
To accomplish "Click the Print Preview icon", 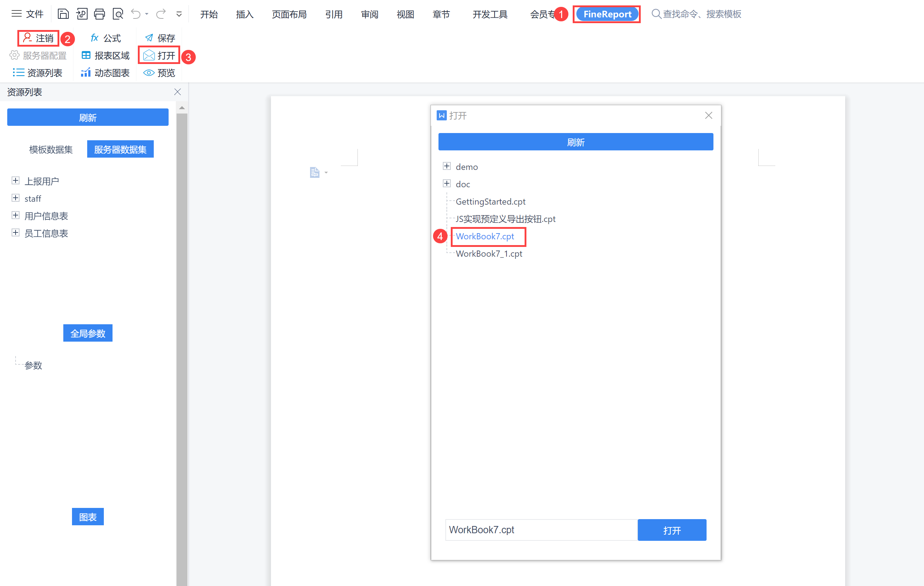I will pyautogui.click(x=118, y=14).
